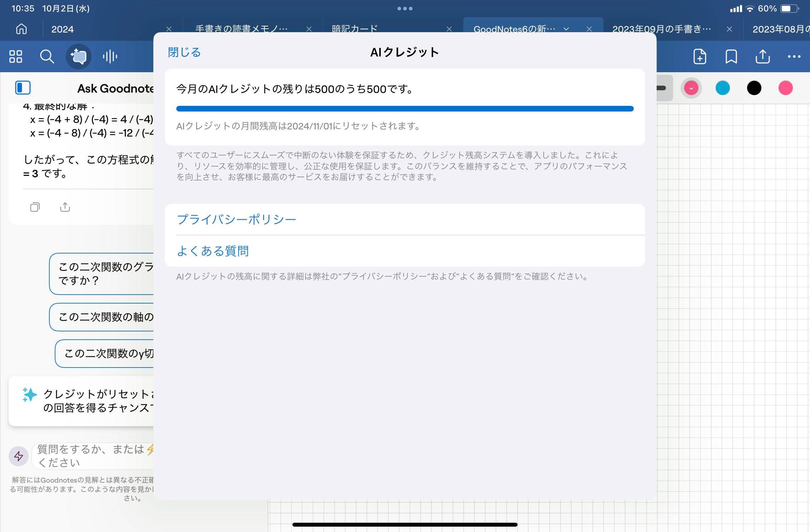Switch to the 2024 tab
The height and width of the screenshot is (532, 810).
click(x=63, y=29)
